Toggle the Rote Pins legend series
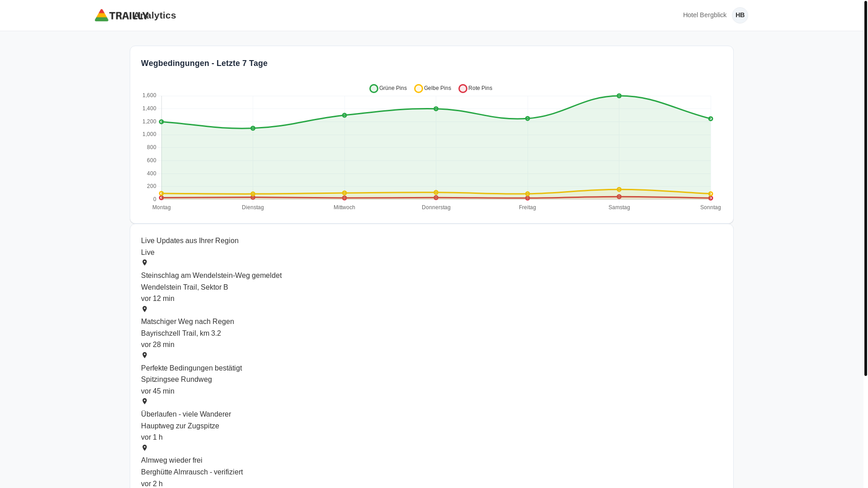 pos(475,88)
